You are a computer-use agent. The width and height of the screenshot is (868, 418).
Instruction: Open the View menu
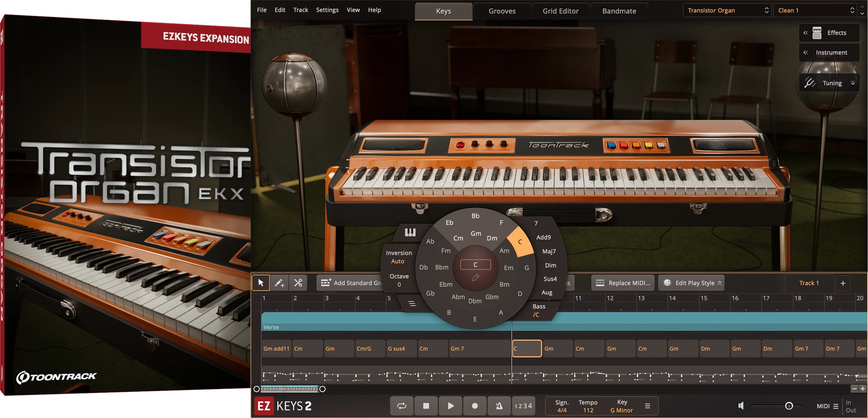(353, 10)
